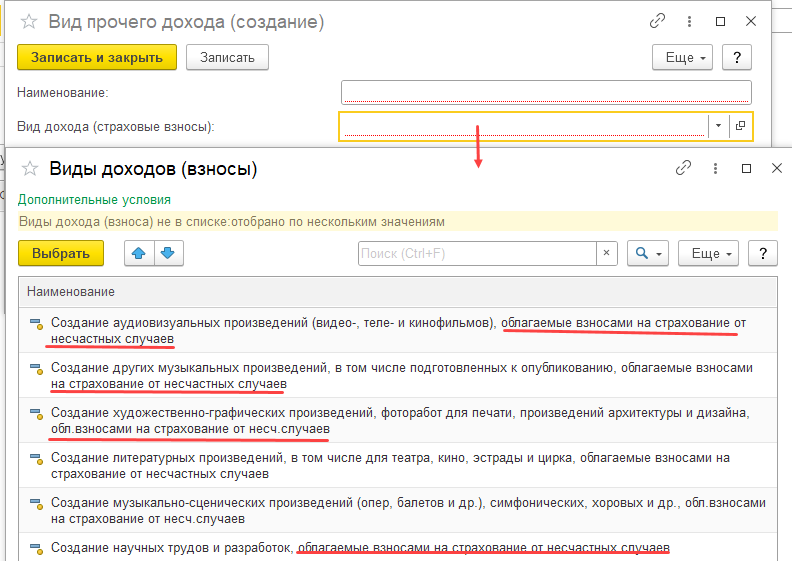Click 'Записать и закрыть' button
Viewport: 792px width, 561px height.
click(97, 57)
